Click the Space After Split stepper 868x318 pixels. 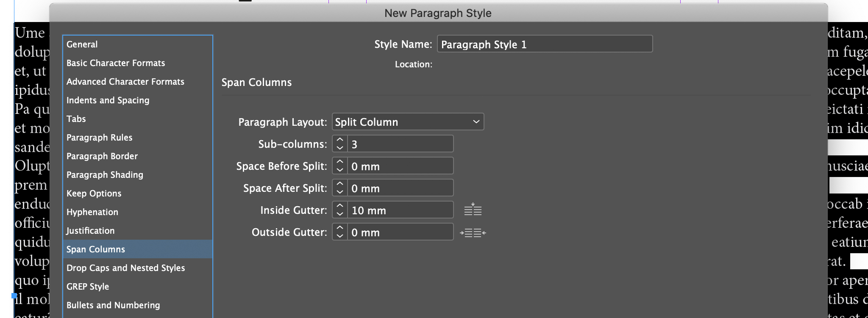point(339,188)
